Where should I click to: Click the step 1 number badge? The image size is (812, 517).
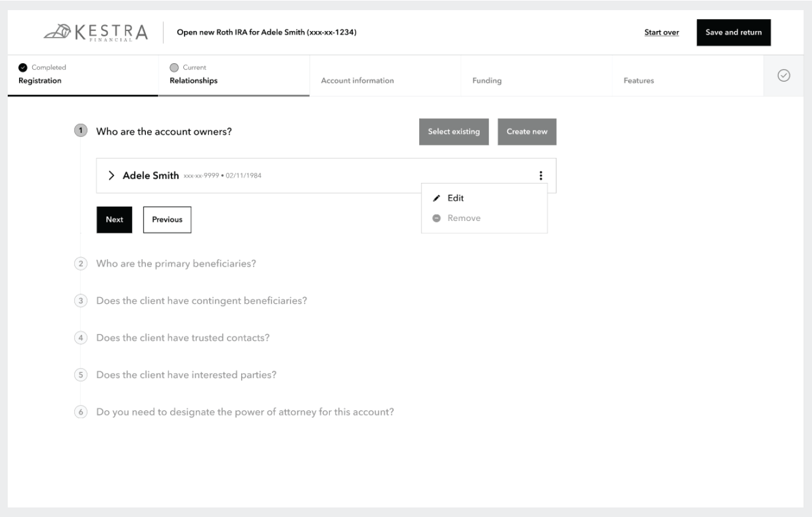[80, 131]
